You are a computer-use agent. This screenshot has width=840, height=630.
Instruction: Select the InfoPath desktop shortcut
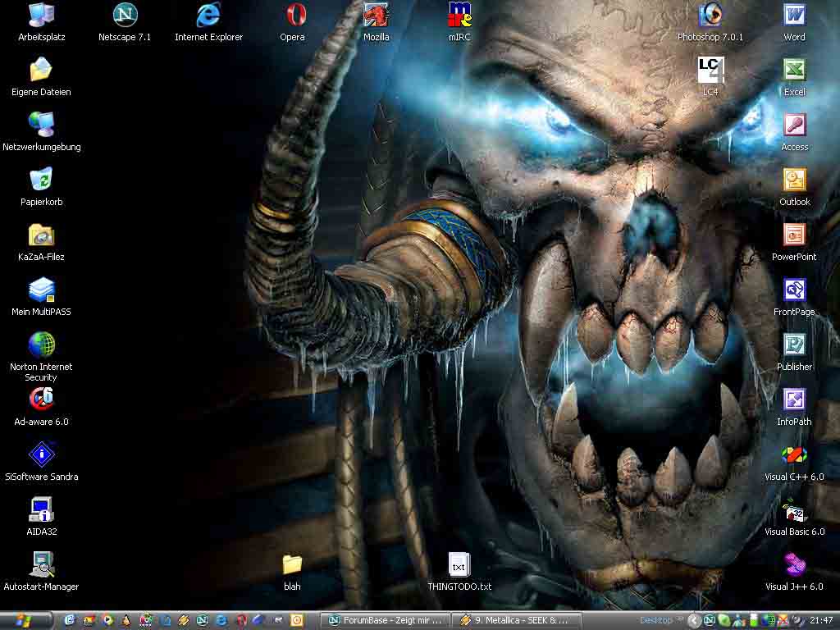tap(794, 407)
